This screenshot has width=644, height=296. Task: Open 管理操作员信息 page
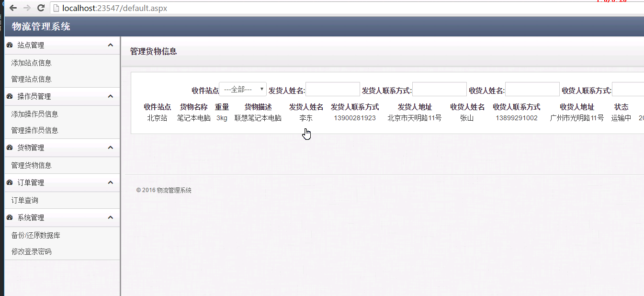point(35,130)
